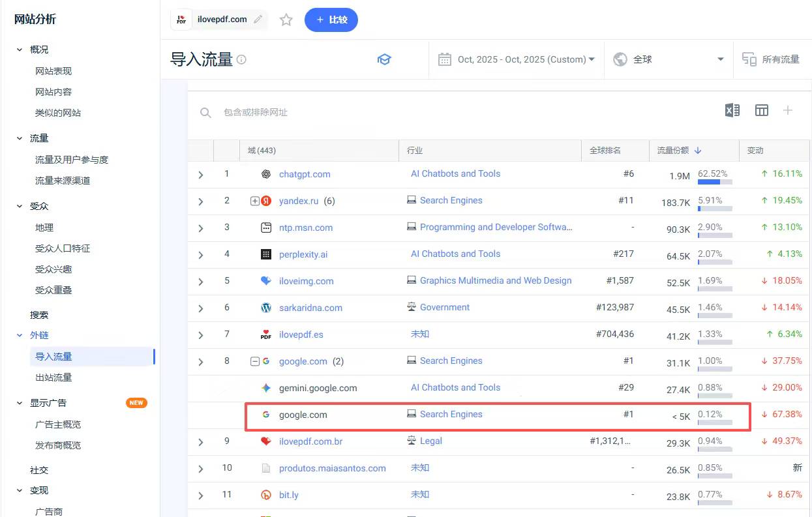Click the gemini.google.com sparkle favicon

point(266,388)
